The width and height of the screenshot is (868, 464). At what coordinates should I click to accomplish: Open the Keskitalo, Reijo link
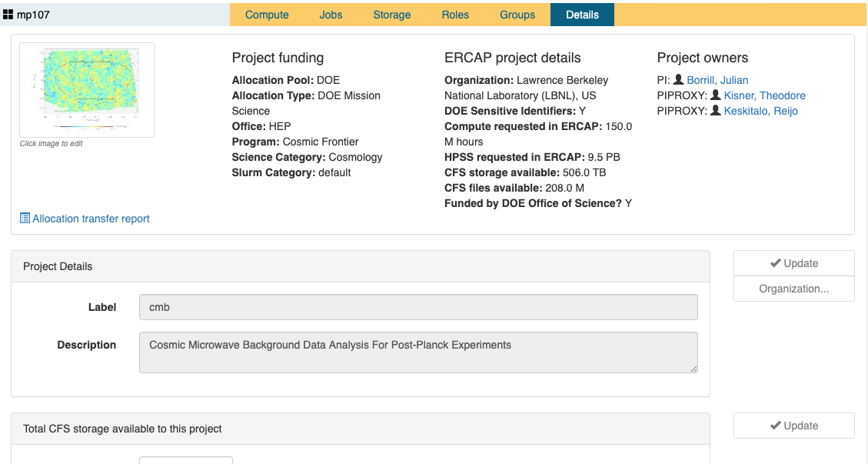760,111
